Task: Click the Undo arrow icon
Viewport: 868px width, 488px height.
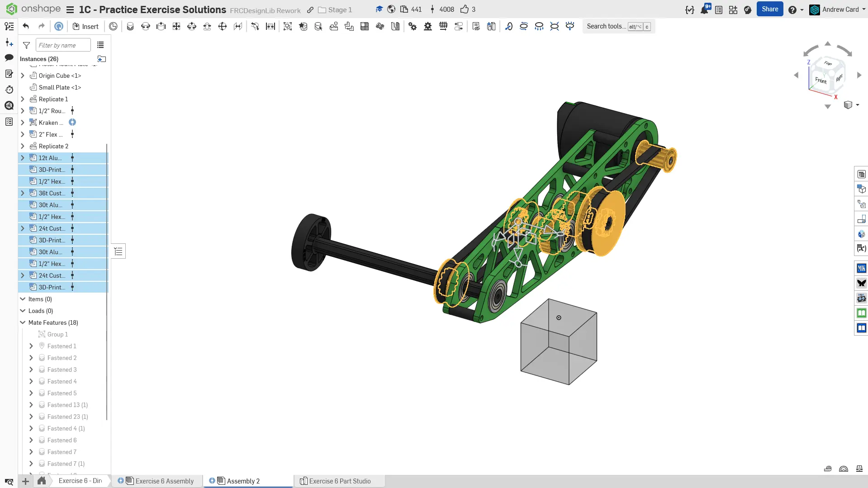Action: coord(26,26)
